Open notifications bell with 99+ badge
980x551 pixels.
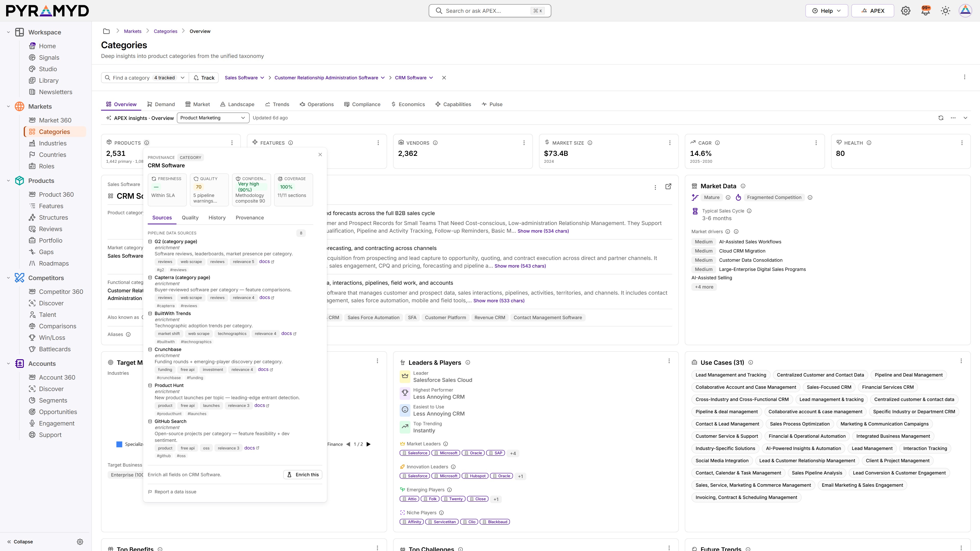click(926, 11)
